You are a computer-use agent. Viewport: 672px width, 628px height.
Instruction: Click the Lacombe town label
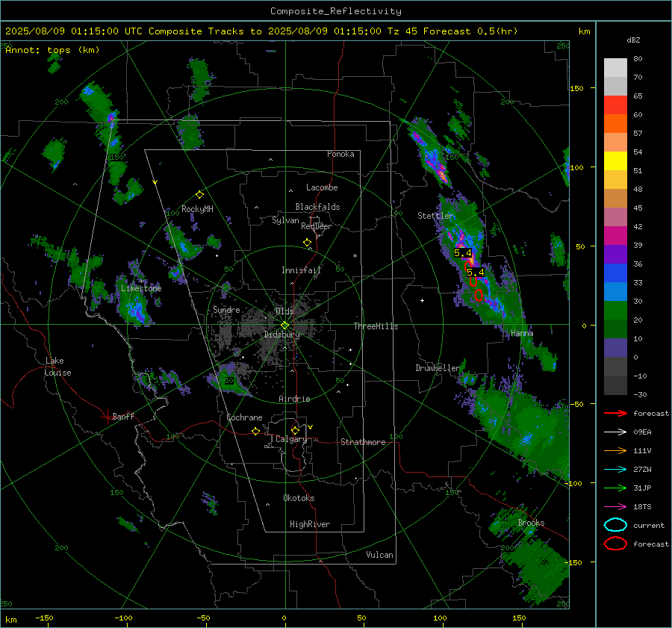click(x=322, y=187)
